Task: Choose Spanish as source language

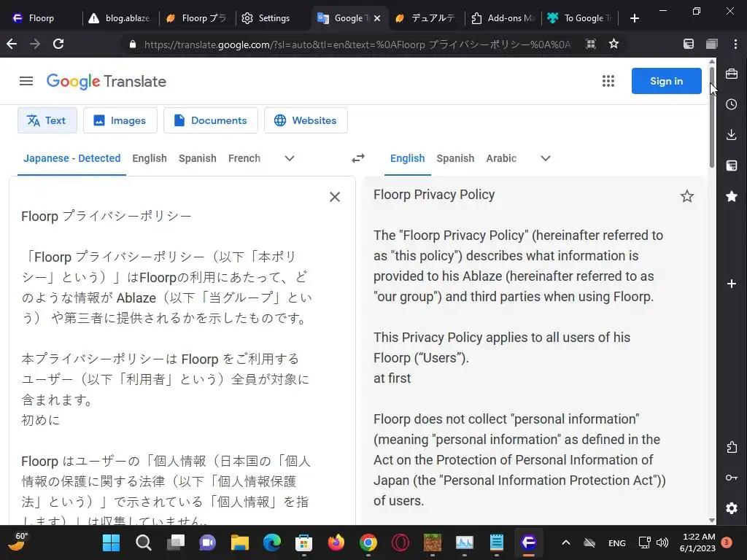Action: pyautogui.click(x=197, y=158)
